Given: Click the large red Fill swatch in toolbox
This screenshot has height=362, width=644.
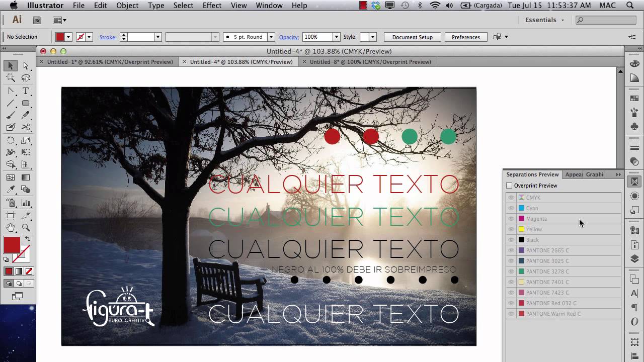Looking at the screenshot, I should (12, 245).
